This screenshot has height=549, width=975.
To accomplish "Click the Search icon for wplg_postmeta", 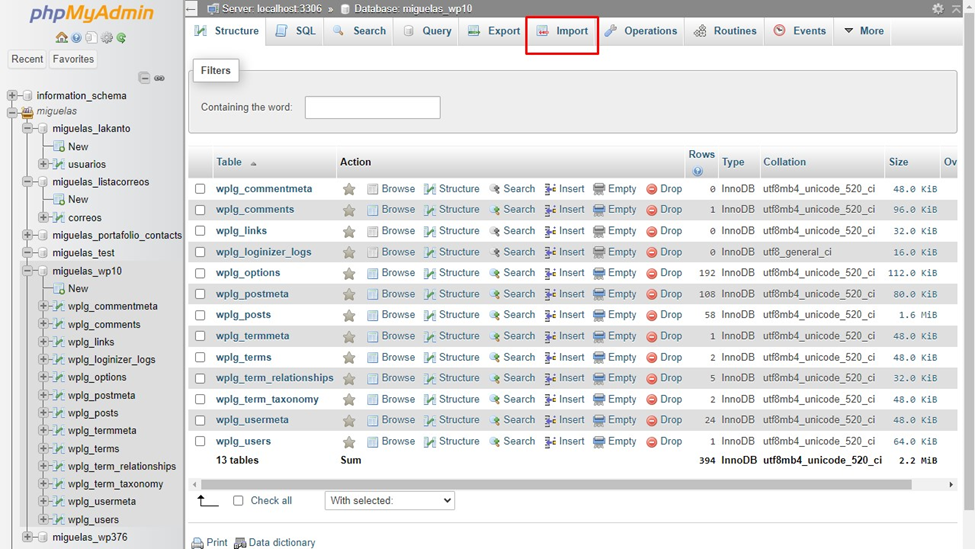I will click(494, 294).
